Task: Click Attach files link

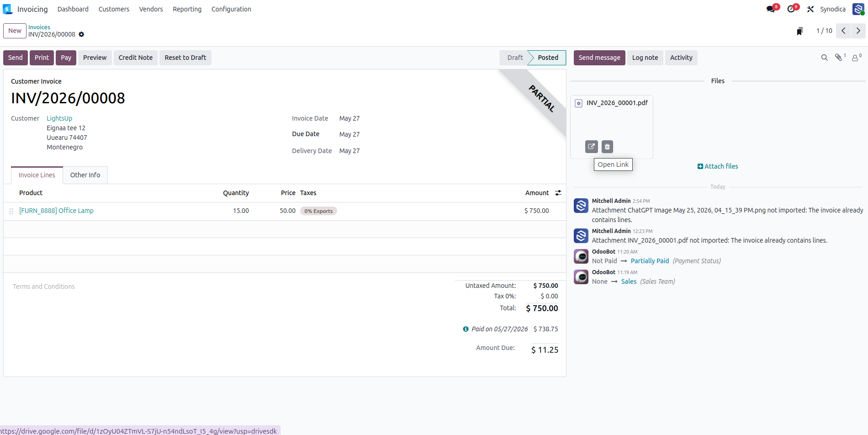Action: coord(718,166)
